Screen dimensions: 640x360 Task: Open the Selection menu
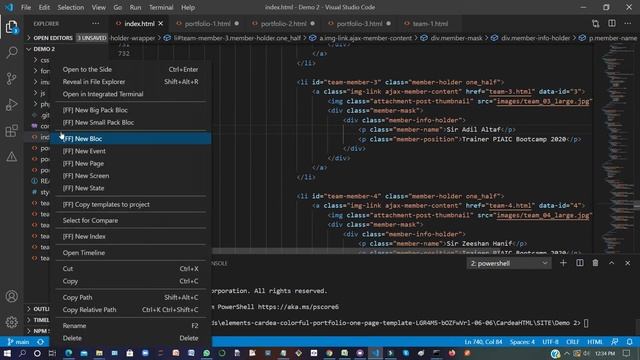[x=71, y=7]
